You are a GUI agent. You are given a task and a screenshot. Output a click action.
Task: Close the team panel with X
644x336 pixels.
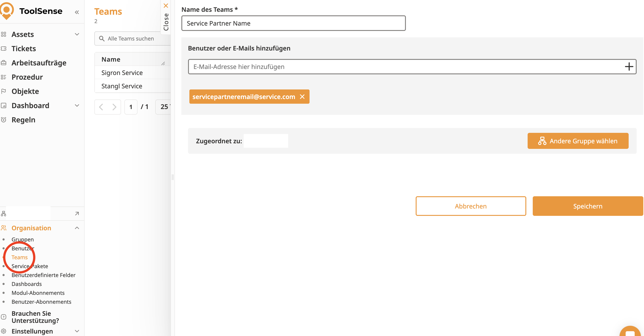(x=166, y=6)
